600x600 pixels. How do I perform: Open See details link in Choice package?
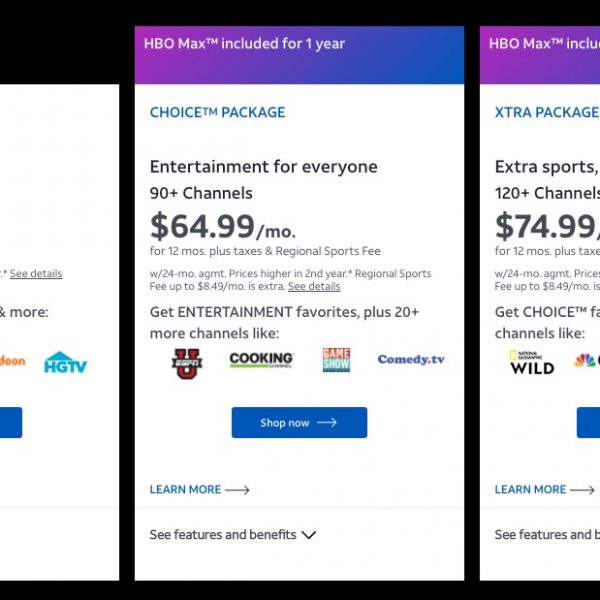coord(314,286)
